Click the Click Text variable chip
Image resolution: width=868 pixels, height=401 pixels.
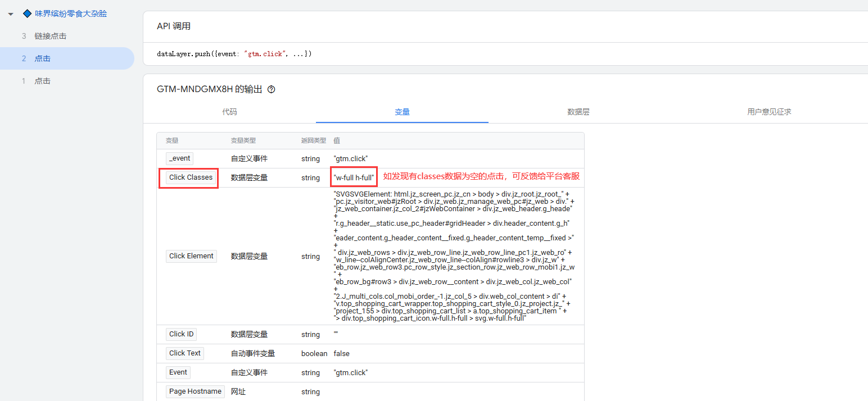point(184,353)
